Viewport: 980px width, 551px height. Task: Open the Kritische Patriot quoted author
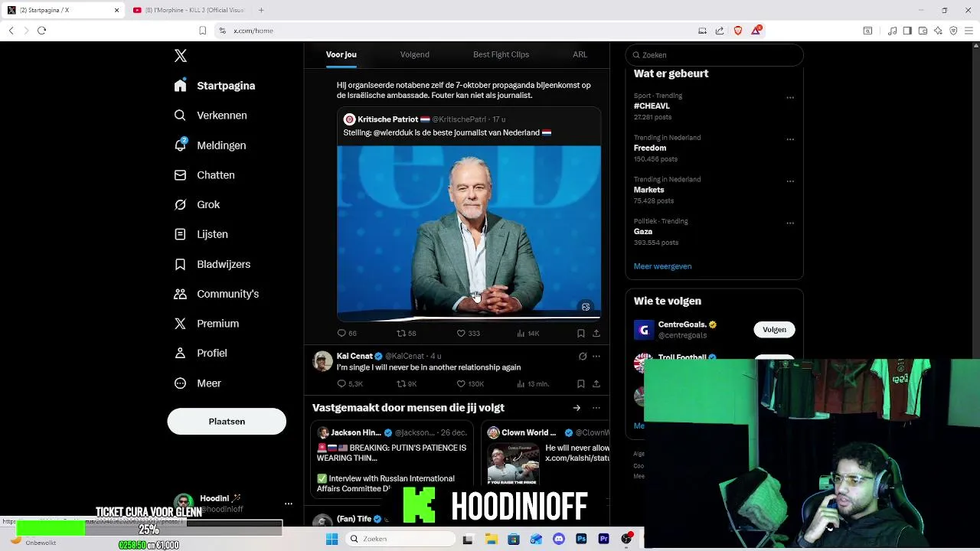[387, 119]
